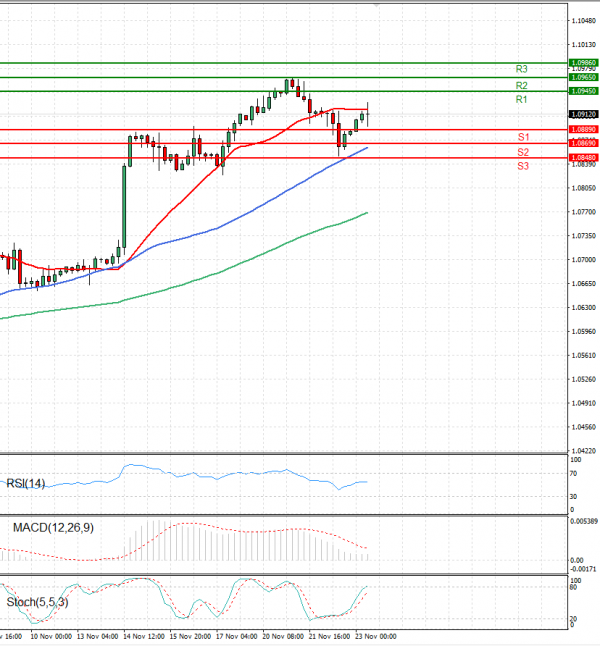Click the 1.10480 price axis value
The image size is (600, 646).
(584, 21)
